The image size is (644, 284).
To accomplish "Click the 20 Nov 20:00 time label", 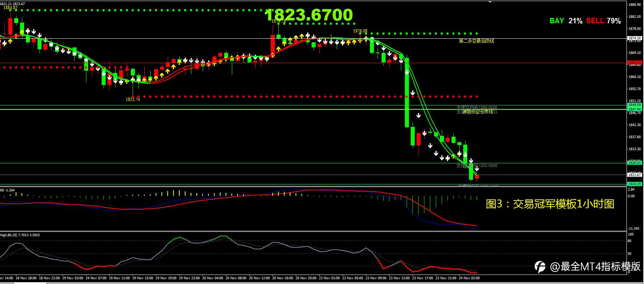I will coord(306,278).
